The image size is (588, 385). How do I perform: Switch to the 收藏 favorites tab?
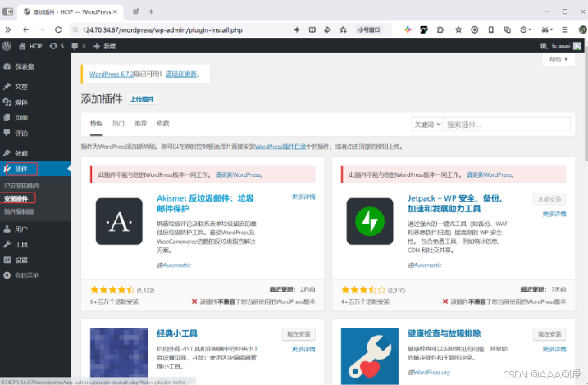coord(163,124)
